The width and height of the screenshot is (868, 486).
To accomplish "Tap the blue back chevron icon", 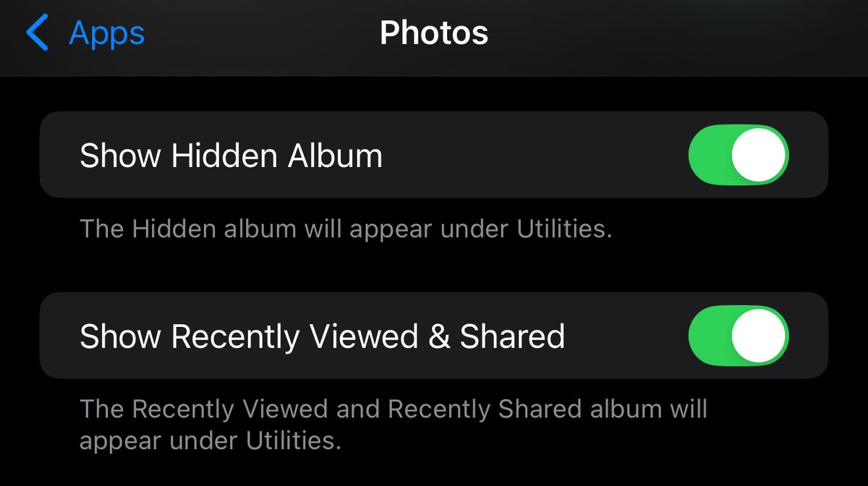I will point(38,33).
